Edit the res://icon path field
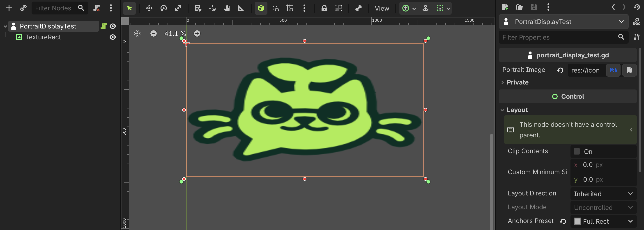The width and height of the screenshot is (644, 230). coord(586,70)
